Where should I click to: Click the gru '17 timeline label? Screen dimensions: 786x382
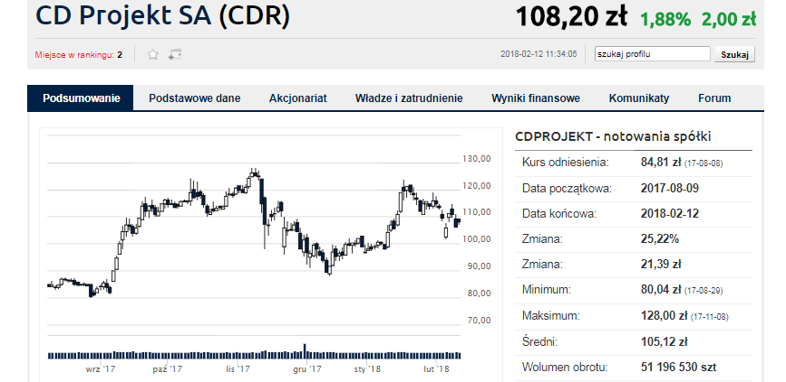click(307, 369)
